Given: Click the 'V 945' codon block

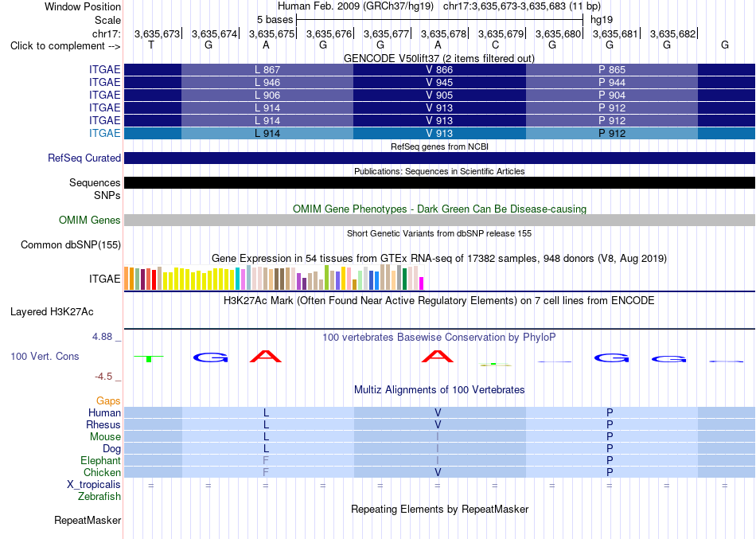Looking at the screenshot, I should point(439,83).
